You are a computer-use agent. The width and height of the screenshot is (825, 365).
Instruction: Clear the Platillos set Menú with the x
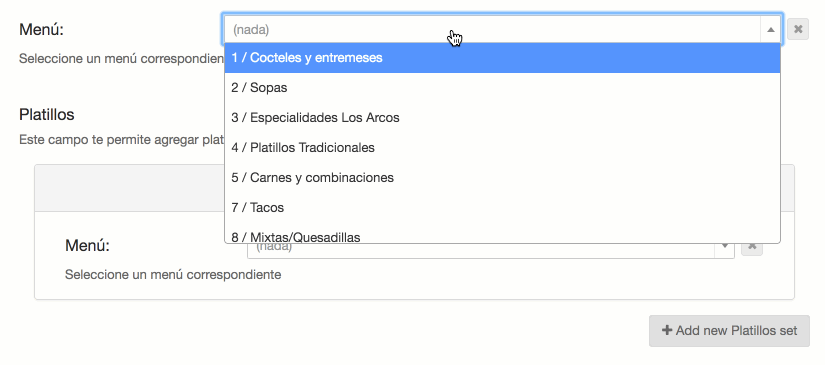[x=752, y=249]
